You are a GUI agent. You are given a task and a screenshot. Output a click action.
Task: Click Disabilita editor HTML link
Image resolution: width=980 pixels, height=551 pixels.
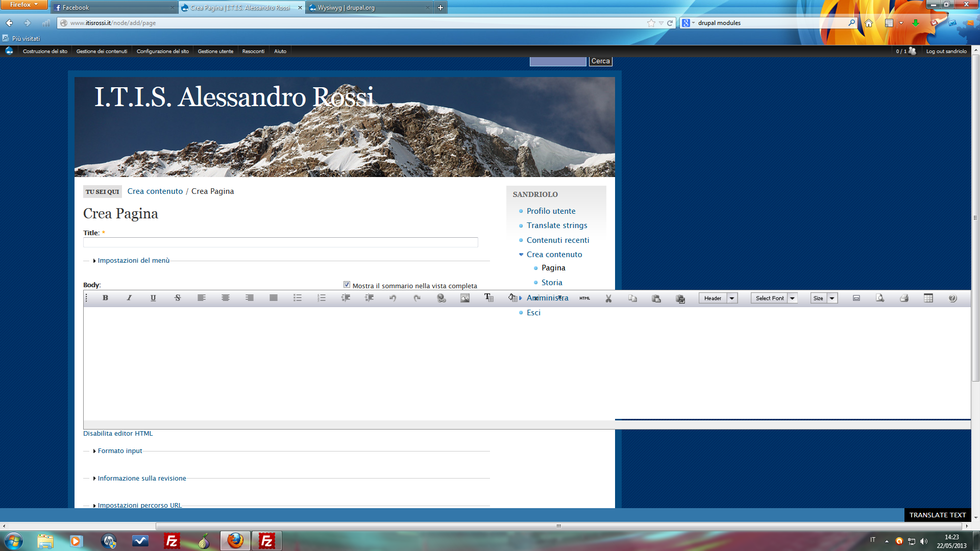click(x=118, y=433)
